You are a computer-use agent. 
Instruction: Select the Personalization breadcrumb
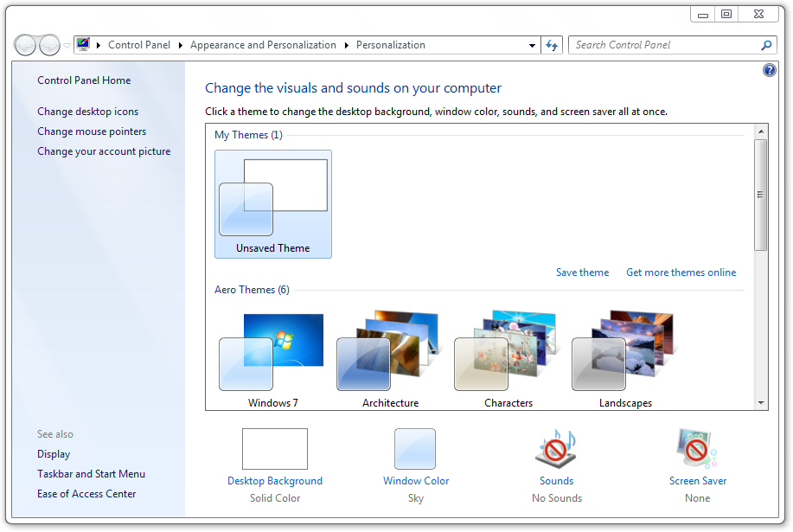(390, 45)
